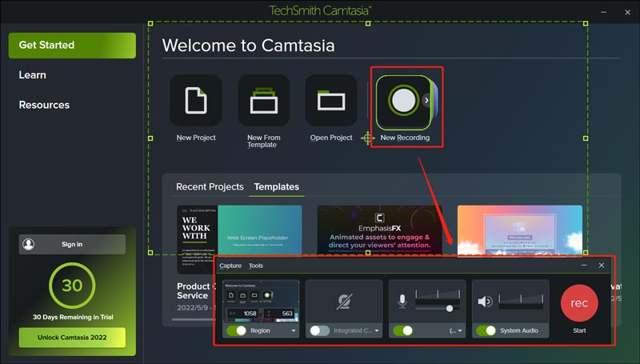Click the microphone volume slider knob
Screen dimensions: 640x364
pos(450,309)
